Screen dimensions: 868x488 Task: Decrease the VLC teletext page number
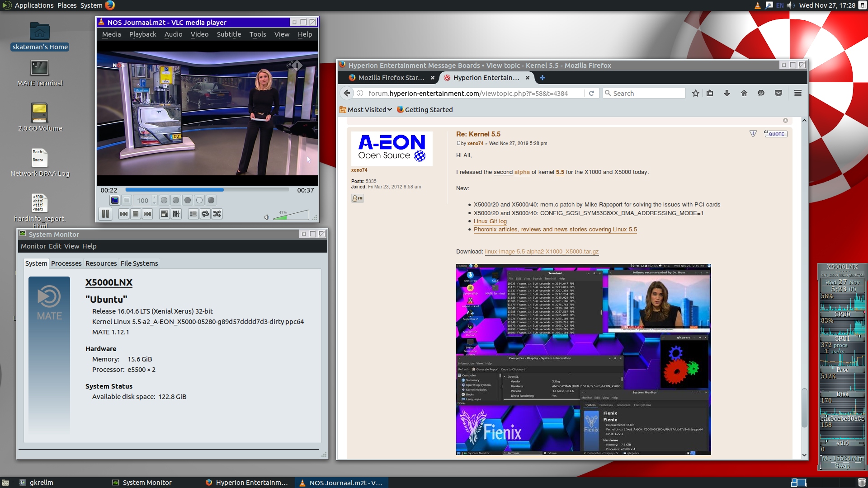tap(154, 203)
